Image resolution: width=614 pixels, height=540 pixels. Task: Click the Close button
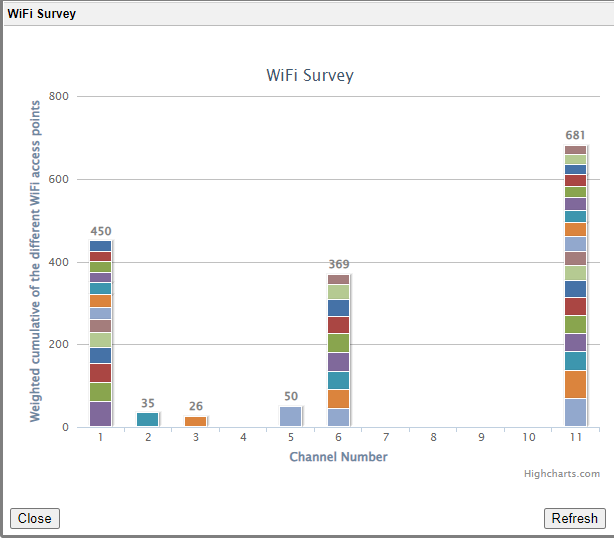[x=34, y=518]
